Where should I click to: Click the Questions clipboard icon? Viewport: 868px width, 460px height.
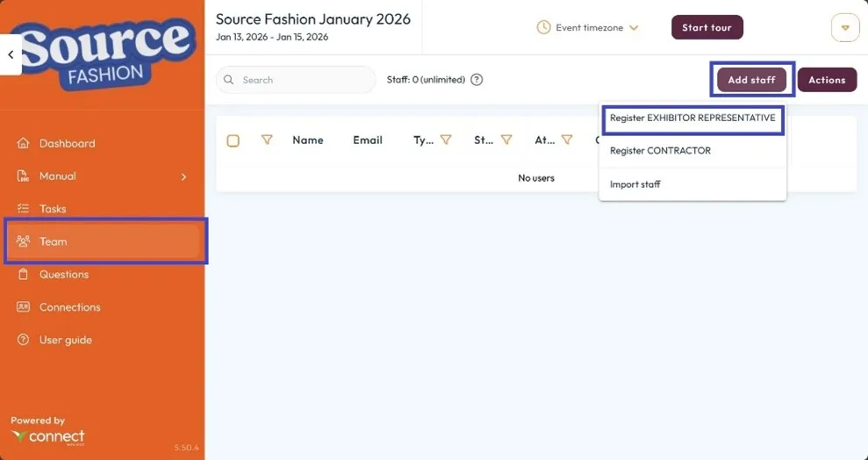(24, 275)
